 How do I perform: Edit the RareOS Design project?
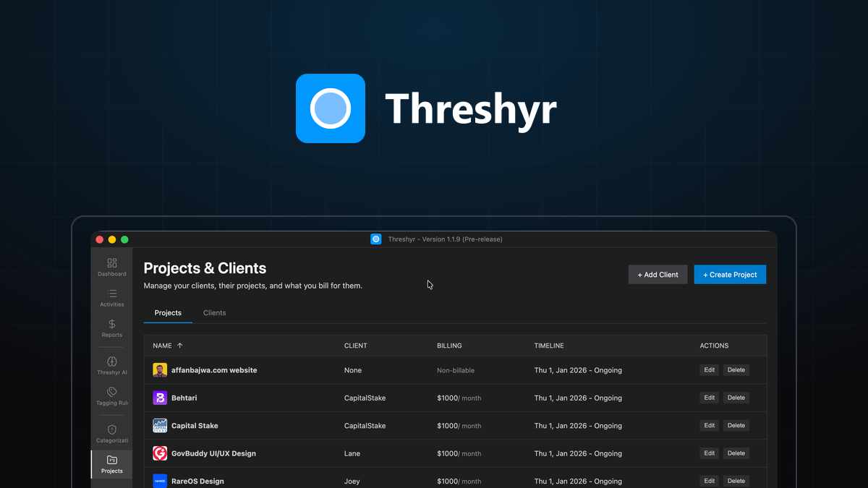pyautogui.click(x=710, y=481)
